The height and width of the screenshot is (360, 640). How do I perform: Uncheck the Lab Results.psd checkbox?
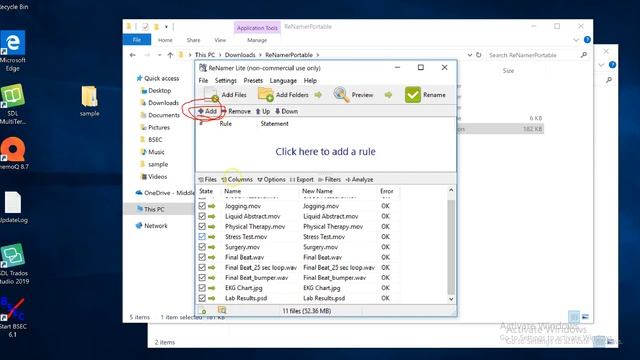coord(202,298)
